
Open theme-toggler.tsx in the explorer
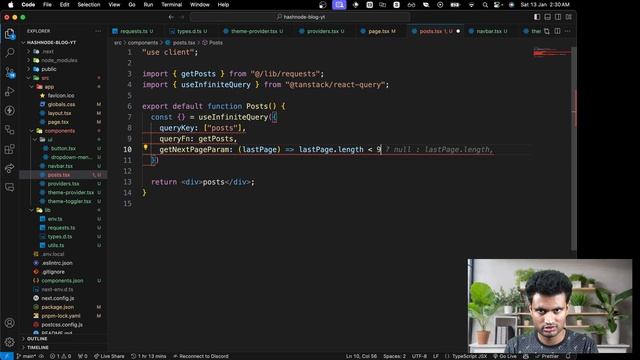coord(69,201)
